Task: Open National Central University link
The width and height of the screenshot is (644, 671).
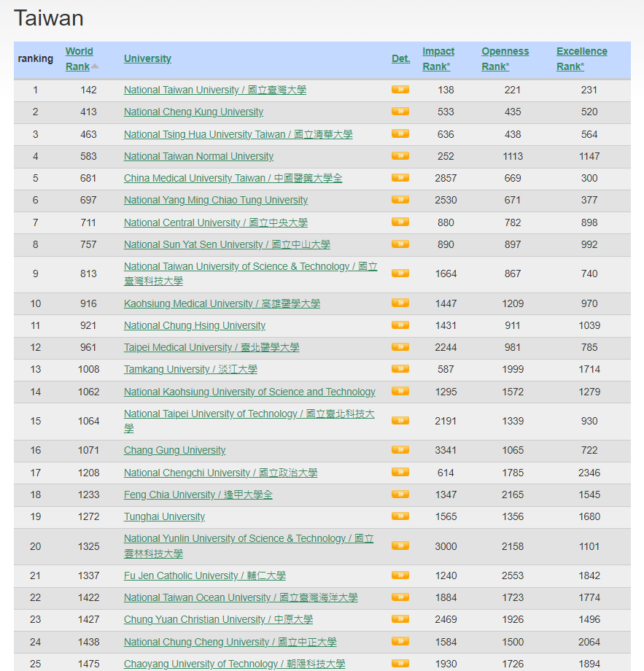Action: click(216, 222)
